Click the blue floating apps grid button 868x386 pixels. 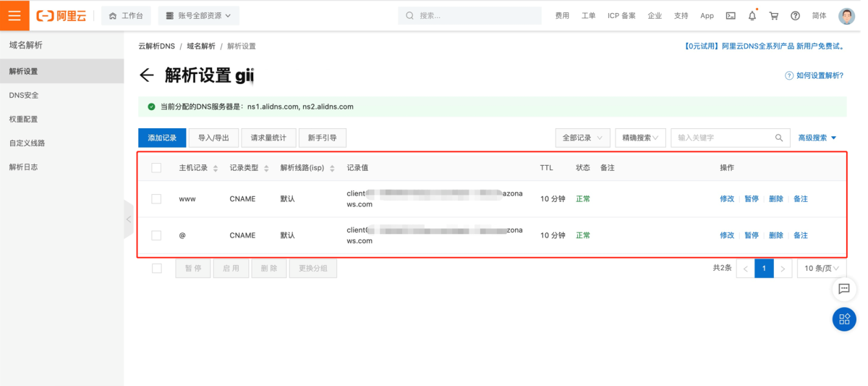pyautogui.click(x=843, y=319)
